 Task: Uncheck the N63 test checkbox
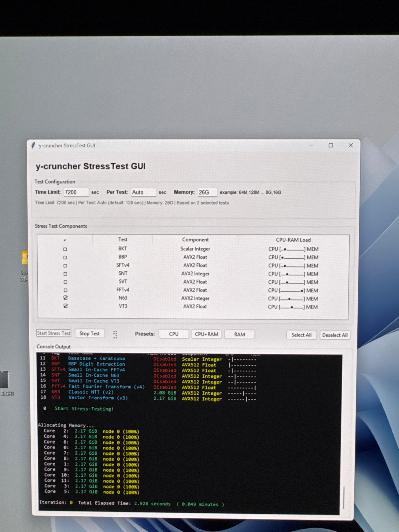click(65, 298)
